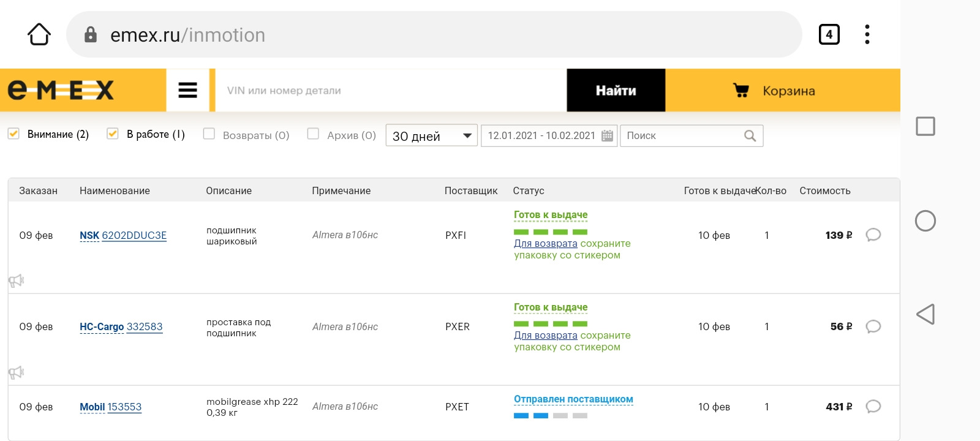Focus the VIN или номер детали field
The width and height of the screenshot is (980, 441).
click(x=391, y=91)
